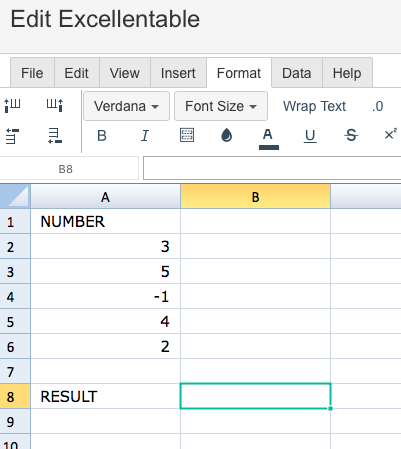Toggle italic formatting
The image size is (401, 449).
click(x=145, y=136)
